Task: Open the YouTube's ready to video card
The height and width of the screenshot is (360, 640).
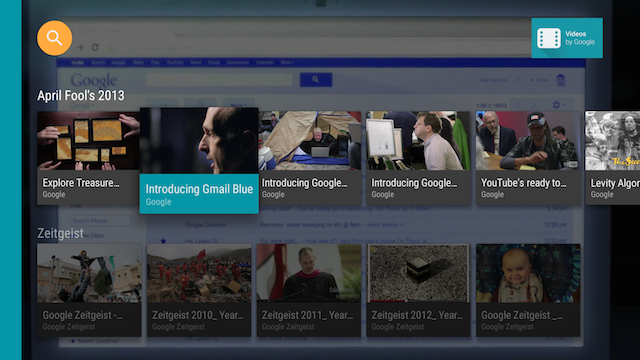Action: click(x=528, y=158)
